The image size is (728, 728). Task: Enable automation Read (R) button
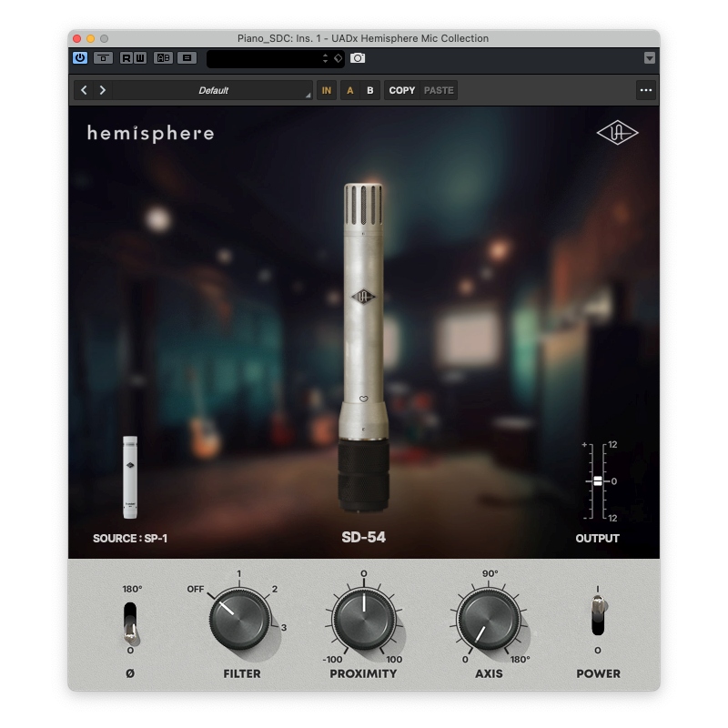click(x=126, y=58)
